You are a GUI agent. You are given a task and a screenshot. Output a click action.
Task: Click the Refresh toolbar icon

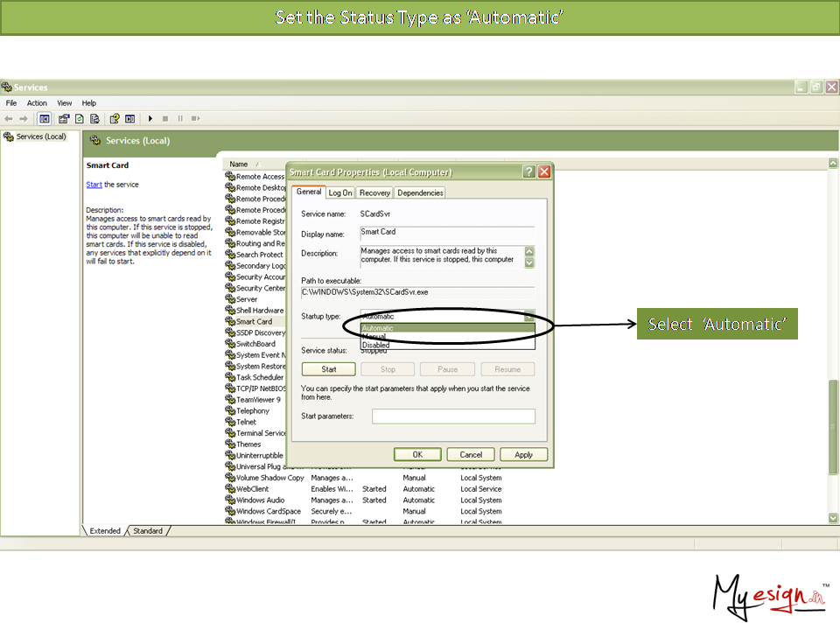80,118
